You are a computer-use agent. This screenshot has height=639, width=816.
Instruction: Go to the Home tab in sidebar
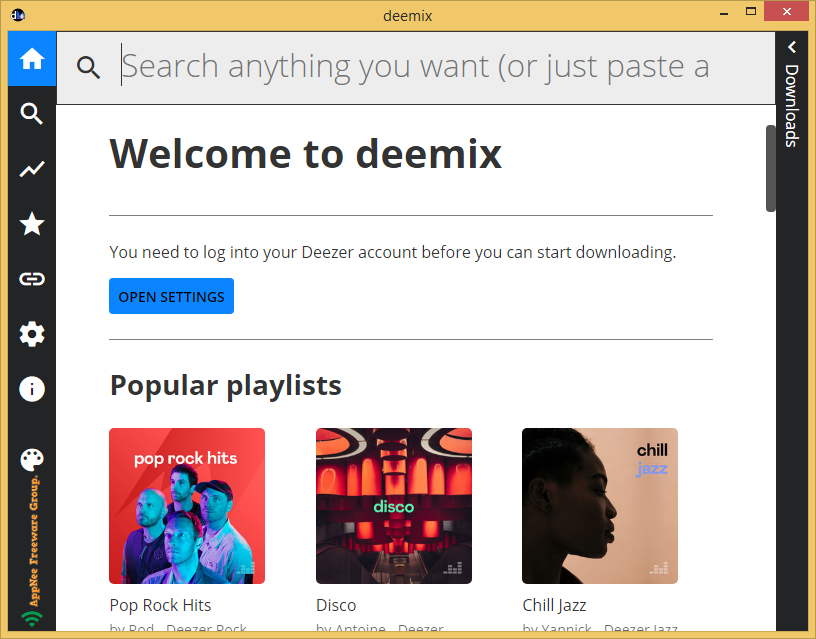click(x=32, y=59)
